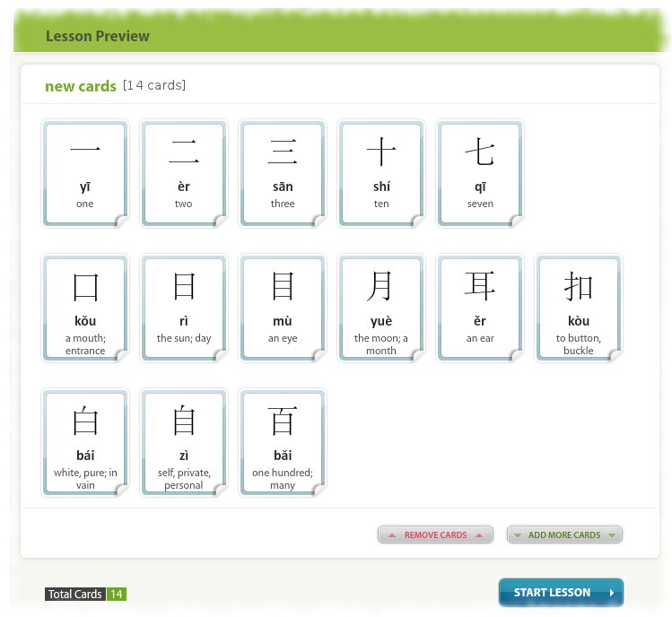Screen dimensions: 672x617
Task: Open the yuè 'the moon; a month' card
Action: [x=381, y=308]
